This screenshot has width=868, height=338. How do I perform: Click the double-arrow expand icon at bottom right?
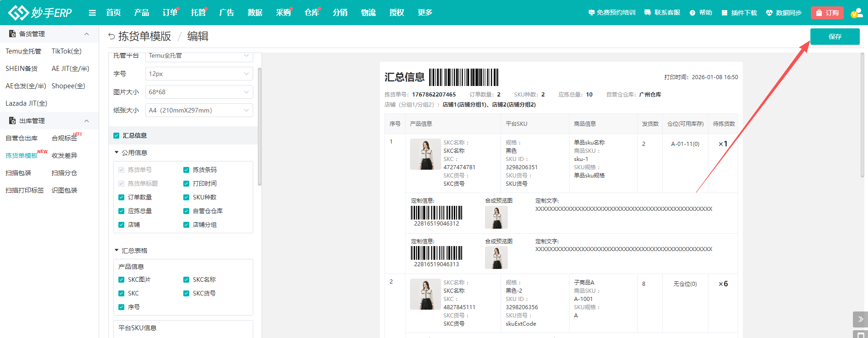pyautogui.click(x=860, y=319)
